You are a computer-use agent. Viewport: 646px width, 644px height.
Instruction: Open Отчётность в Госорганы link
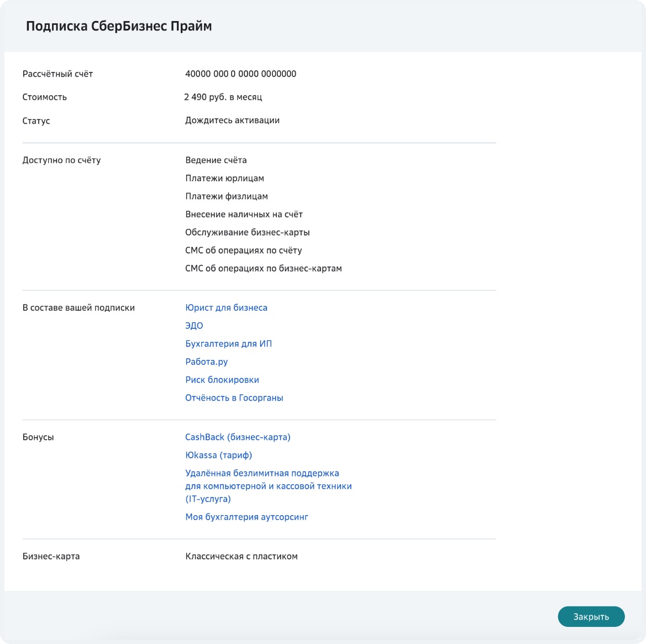[234, 397]
